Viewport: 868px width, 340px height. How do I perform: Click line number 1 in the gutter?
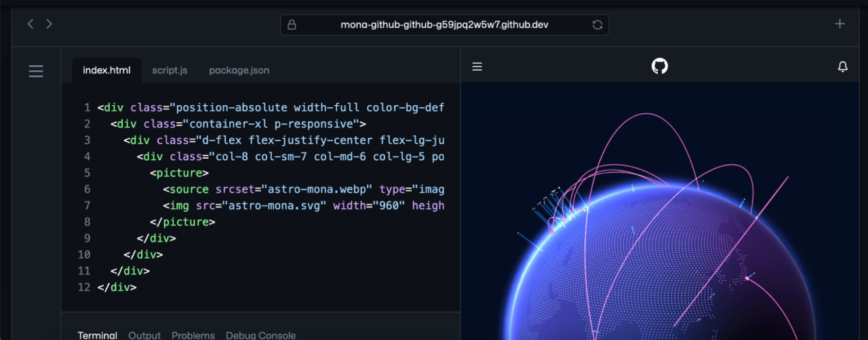tap(87, 108)
